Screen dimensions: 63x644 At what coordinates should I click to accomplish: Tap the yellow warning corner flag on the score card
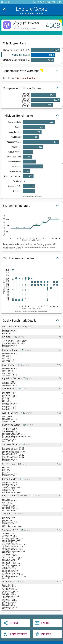(60, 21)
